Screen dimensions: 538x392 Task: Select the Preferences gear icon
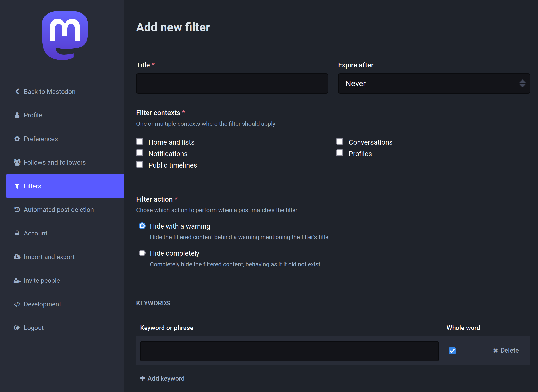[x=17, y=139]
